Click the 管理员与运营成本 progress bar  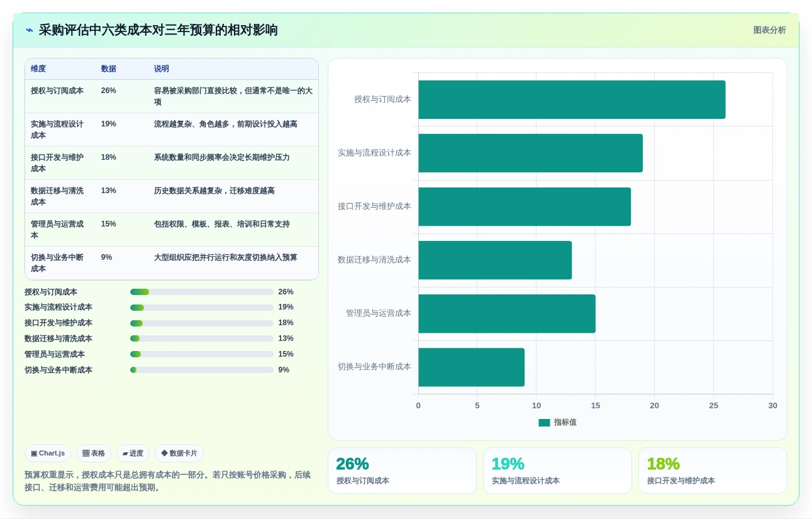coord(201,354)
